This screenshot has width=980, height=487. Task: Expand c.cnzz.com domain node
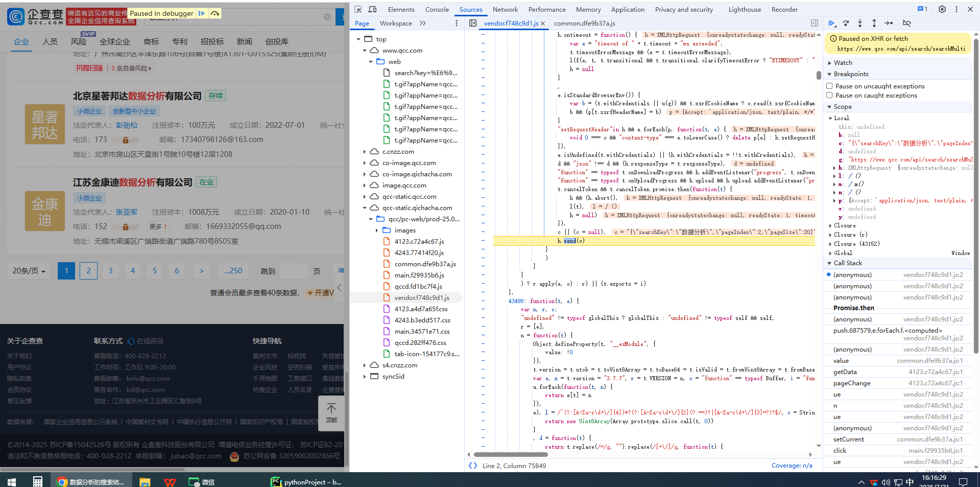[365, 152]
